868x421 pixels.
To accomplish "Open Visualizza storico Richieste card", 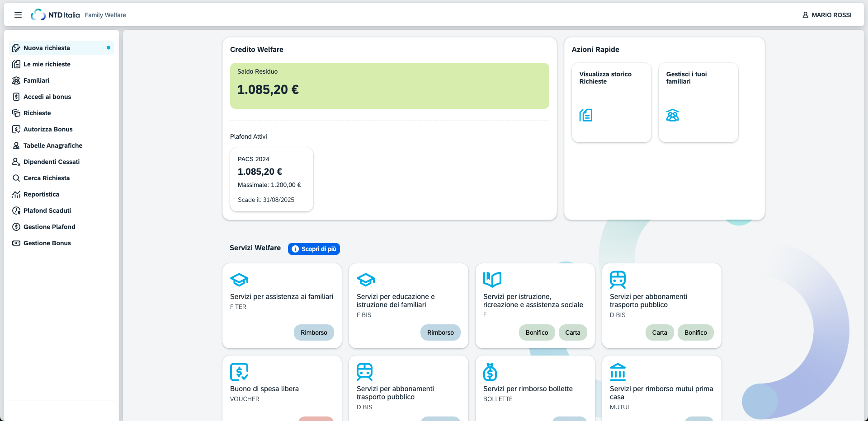I will click(611, 103).
